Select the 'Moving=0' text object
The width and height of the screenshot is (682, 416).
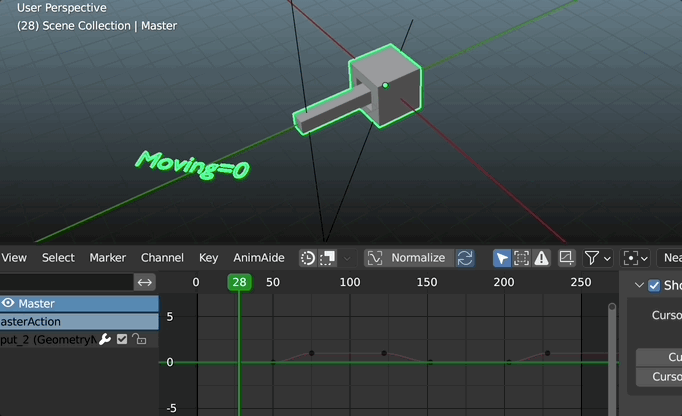[x=193, y=165]
